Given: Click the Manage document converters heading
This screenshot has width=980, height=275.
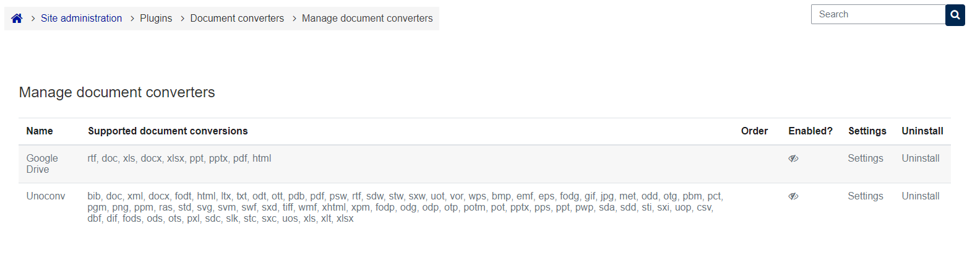Looking at the screenshot, I should (117, 92).
